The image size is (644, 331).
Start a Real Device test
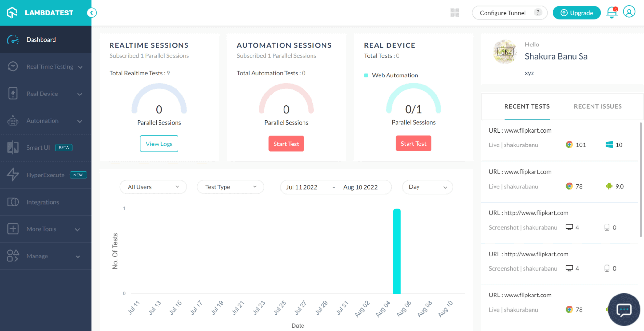[413, 143]
